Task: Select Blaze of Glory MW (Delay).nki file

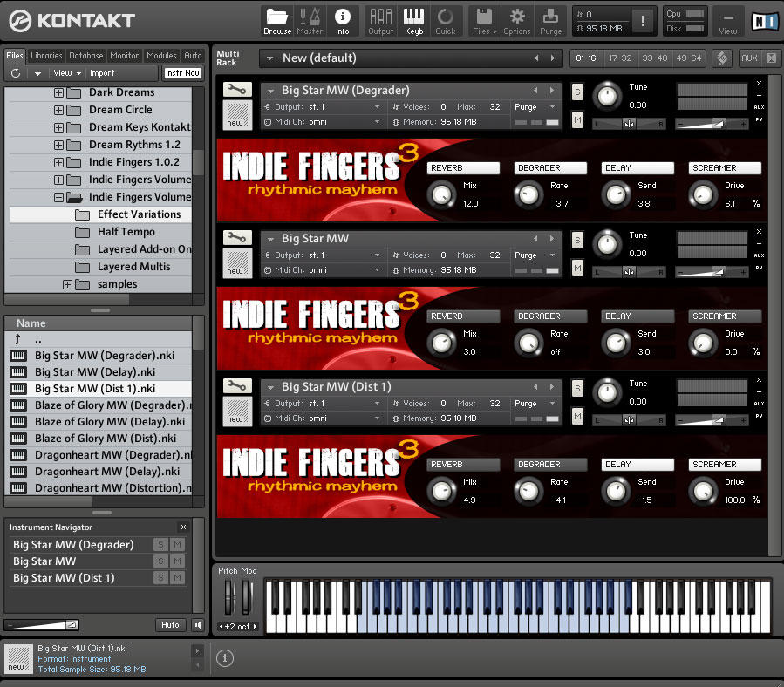Action: tap(110, 422)
